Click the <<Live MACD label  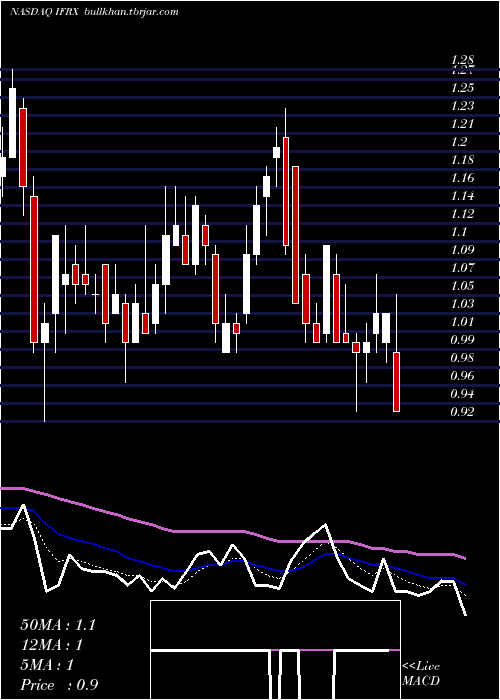point(421,674)
